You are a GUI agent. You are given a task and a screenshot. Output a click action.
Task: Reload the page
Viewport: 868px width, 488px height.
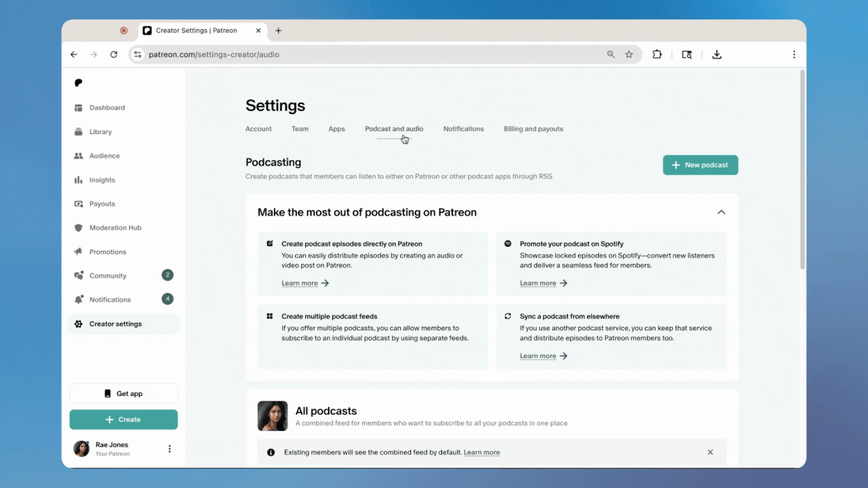[113, 55]
